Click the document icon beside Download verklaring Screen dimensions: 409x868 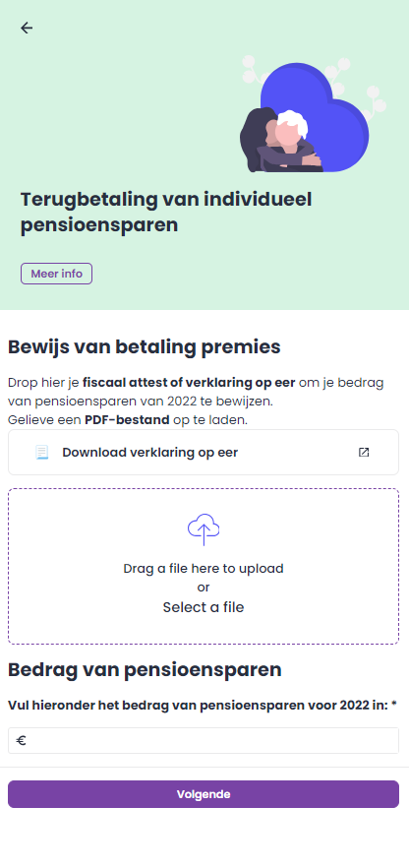(42, 453)
